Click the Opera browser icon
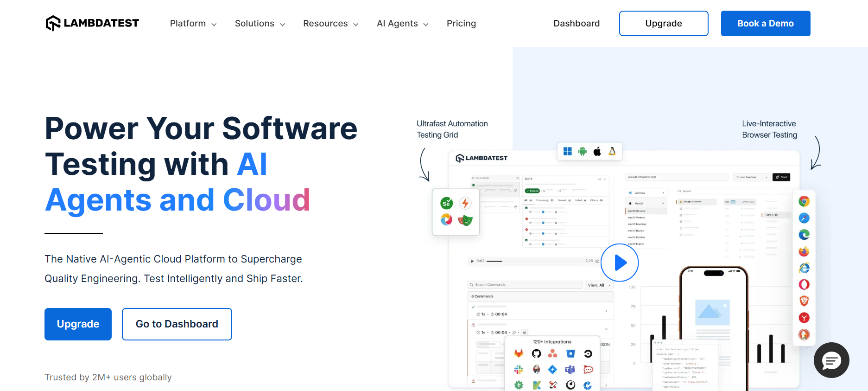 click(804, 284)
